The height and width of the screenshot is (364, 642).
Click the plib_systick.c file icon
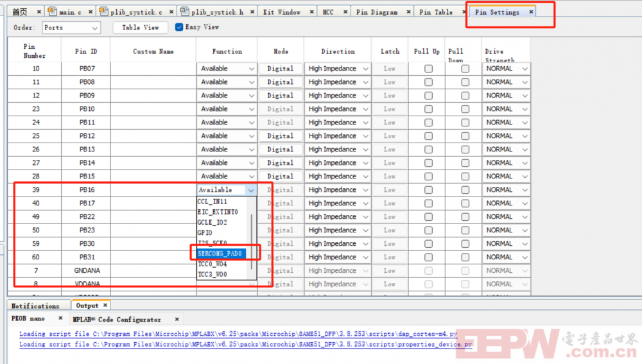click(104, 12)
